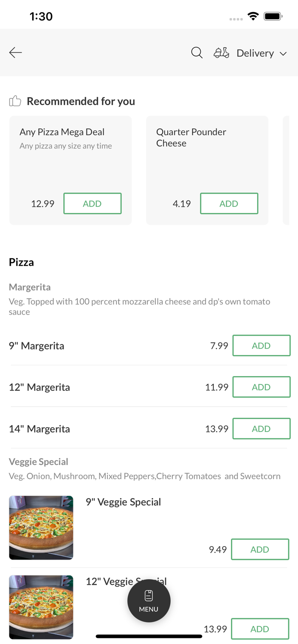Tap the delivery scooter icon
This screenshot has width=298, height=644.
(221, 52)
